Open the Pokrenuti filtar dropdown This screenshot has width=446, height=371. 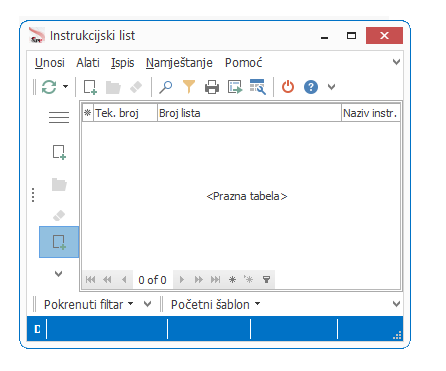[x=89, y=304]
